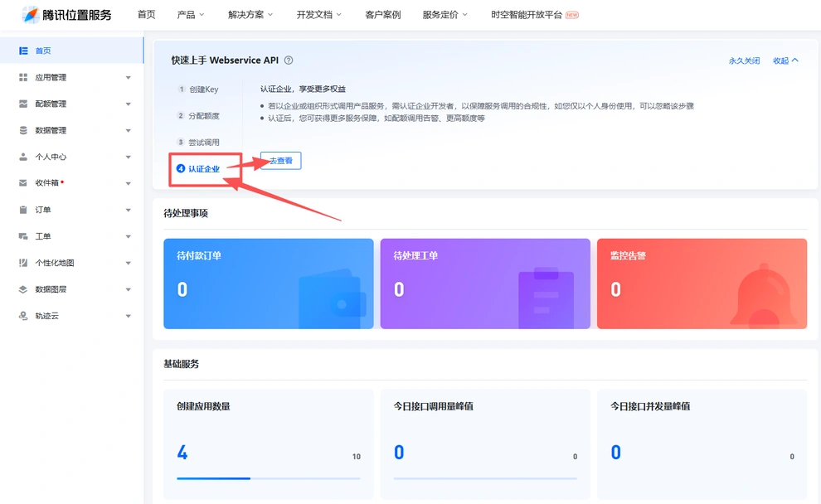821x504 pixels.
Task: Collapse the quick-start panel with 收起
Action: 785,61
